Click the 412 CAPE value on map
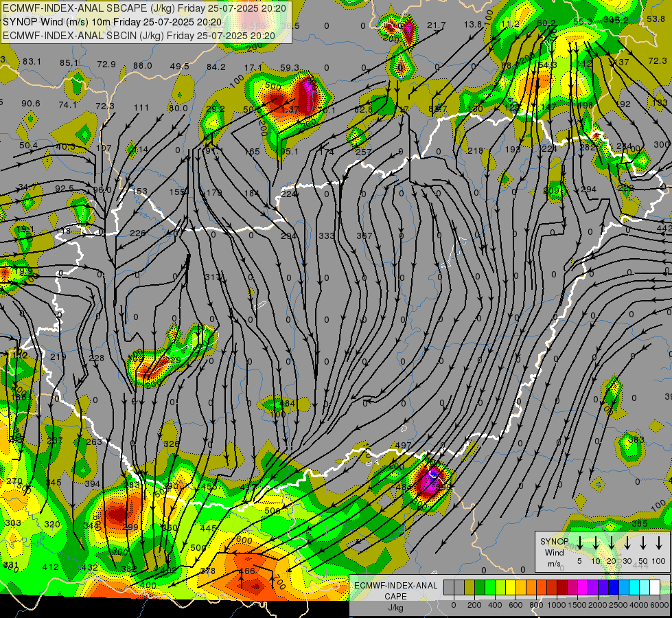 [x=51, y=567]
